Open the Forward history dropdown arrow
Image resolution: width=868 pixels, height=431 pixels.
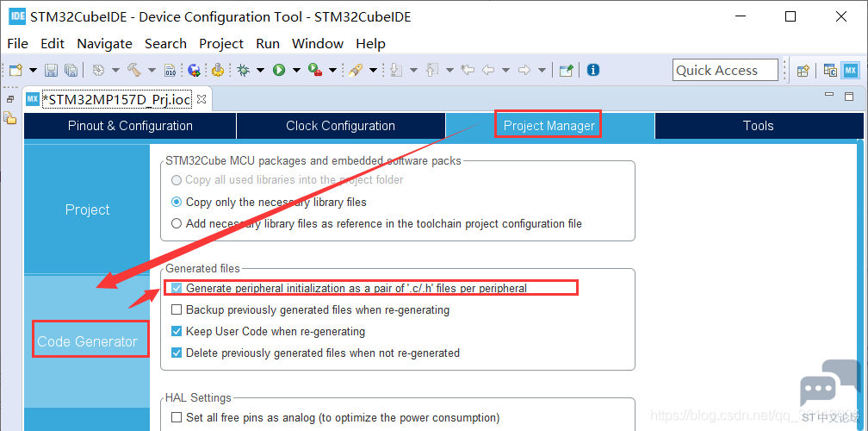click(542, 71)
